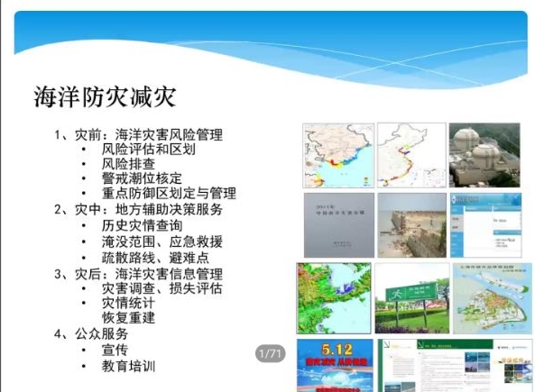Click the bullet 淹没范围、应急救援
This screenshot has width=535, height=392.
(162, 242)
